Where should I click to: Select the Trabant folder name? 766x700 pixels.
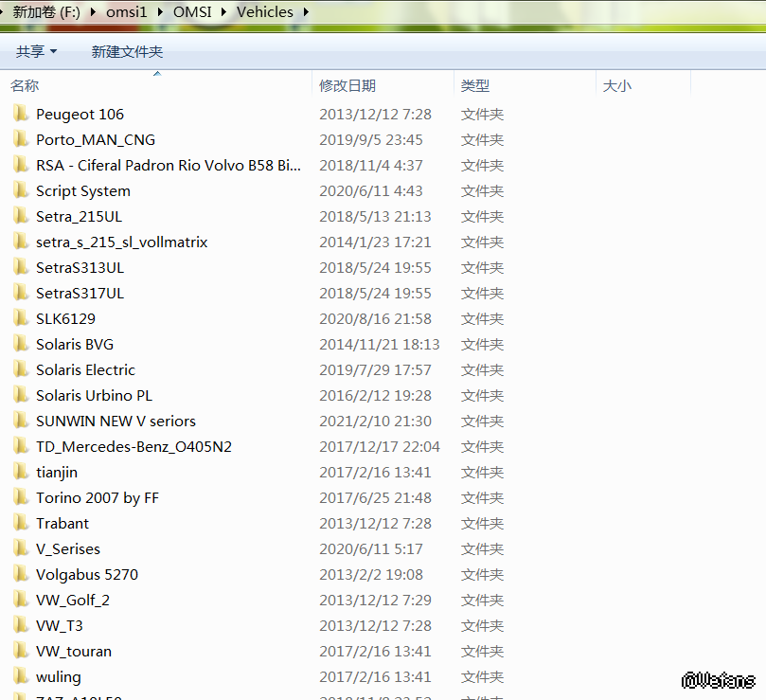click(x=62, y=523)
